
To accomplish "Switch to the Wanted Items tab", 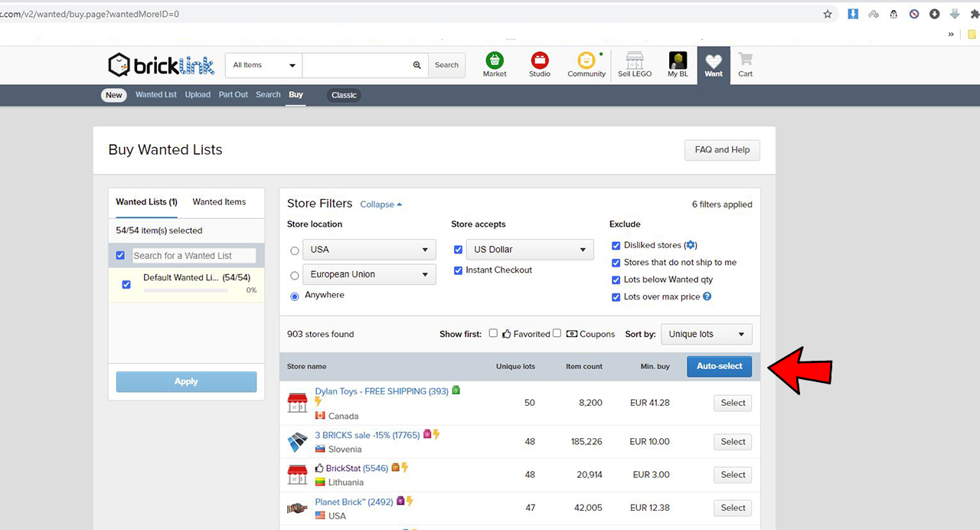I will pos(219,202).
